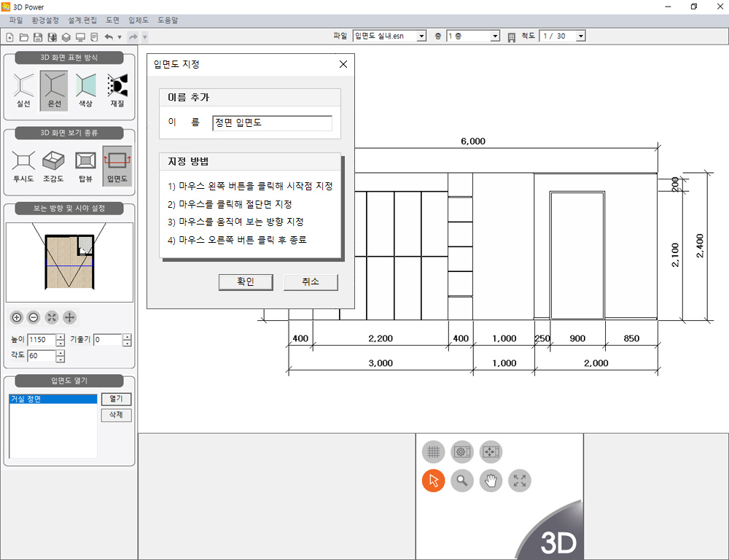Select the 실선 wireframe display mode

pos(23,90)
